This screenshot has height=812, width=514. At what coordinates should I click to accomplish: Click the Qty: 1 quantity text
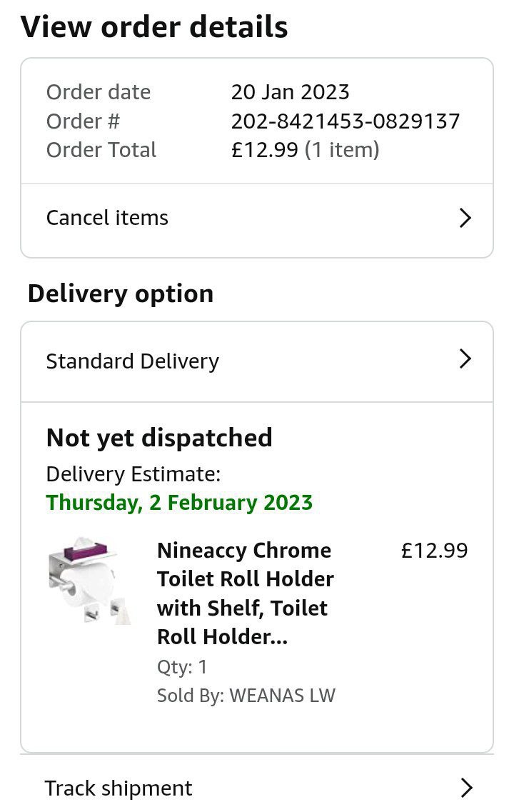182,667
